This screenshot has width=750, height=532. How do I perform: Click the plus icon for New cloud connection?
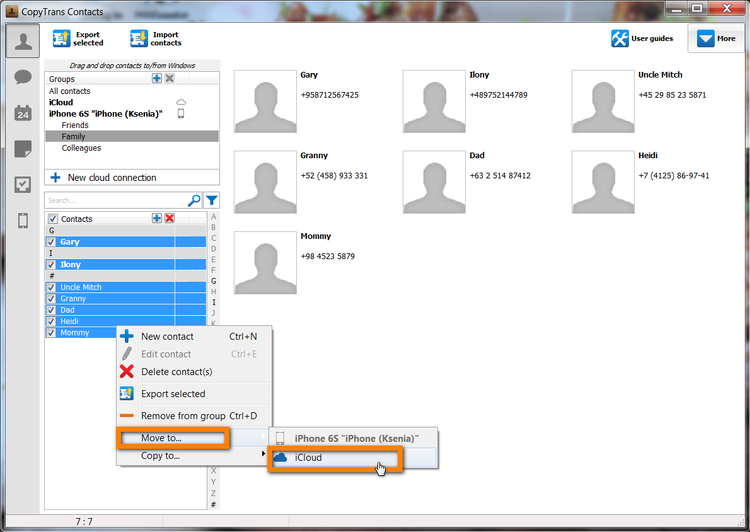[x=55, y=177]
